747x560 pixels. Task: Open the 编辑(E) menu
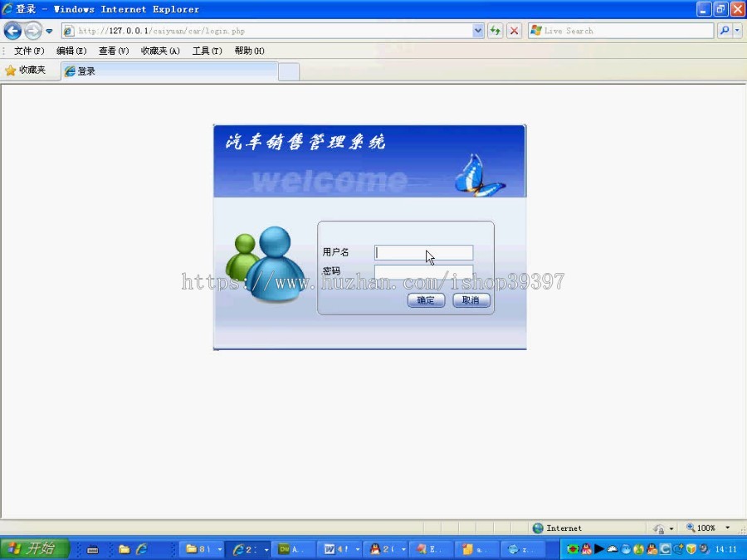pyautogui.click(x=71, y=51)
